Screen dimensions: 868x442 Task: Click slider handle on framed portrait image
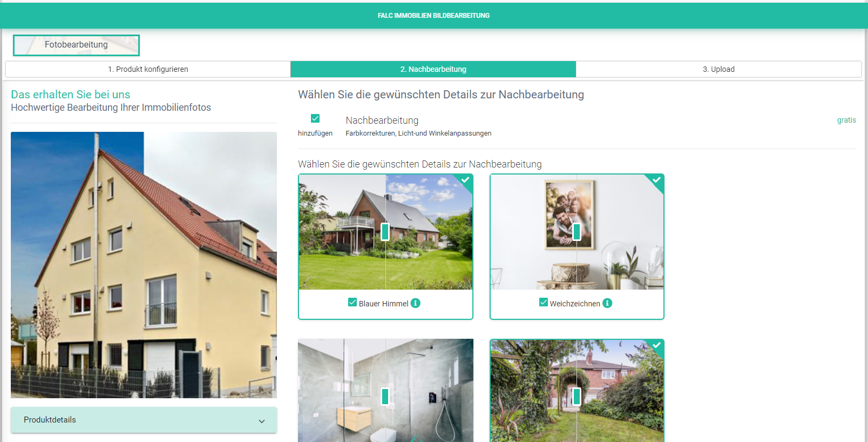coord(577,232)
